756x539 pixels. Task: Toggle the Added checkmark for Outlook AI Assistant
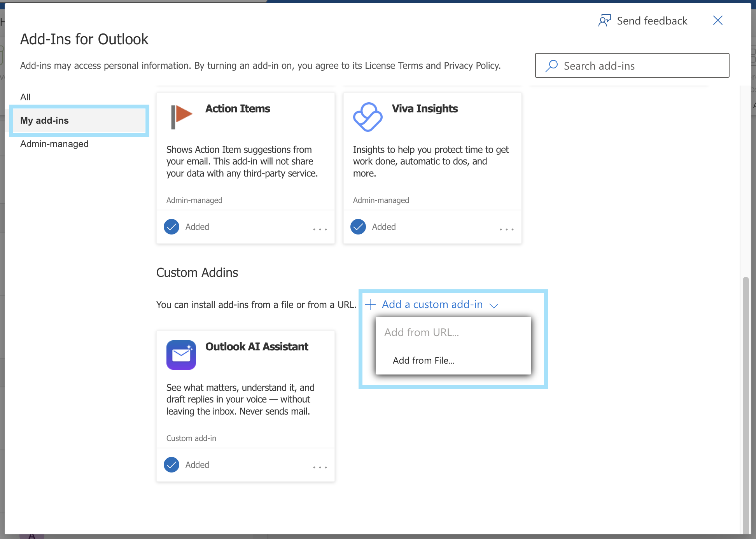click(x=171, y=465)
